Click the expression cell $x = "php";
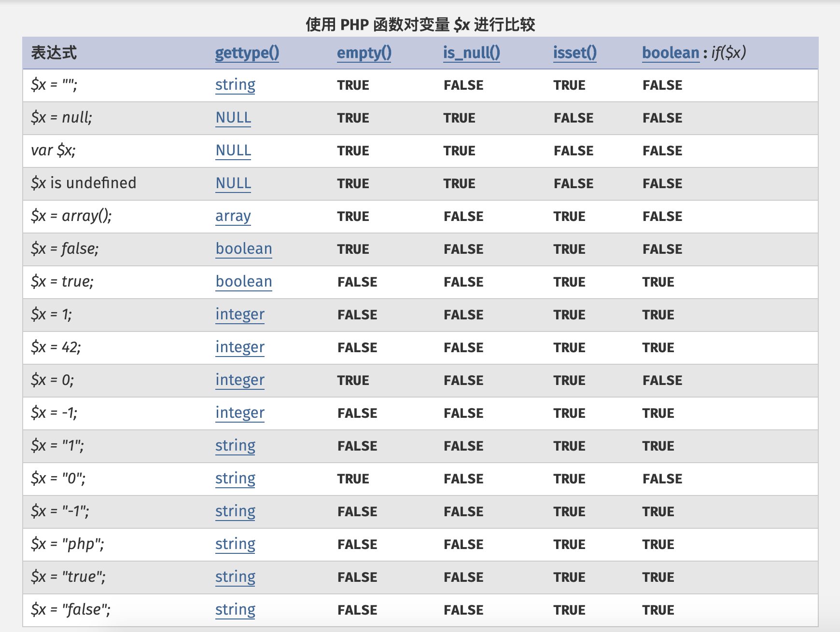The image size is (840, 632). point(68,544)
